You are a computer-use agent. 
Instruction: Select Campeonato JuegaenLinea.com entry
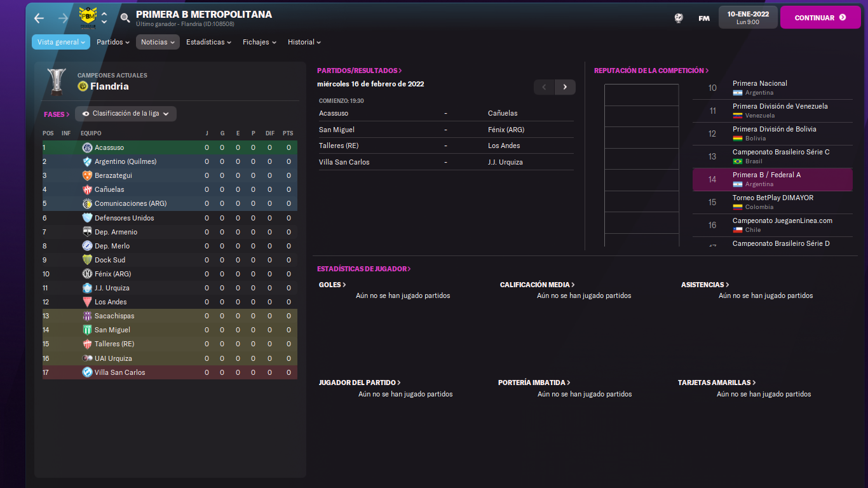[773, 225]
